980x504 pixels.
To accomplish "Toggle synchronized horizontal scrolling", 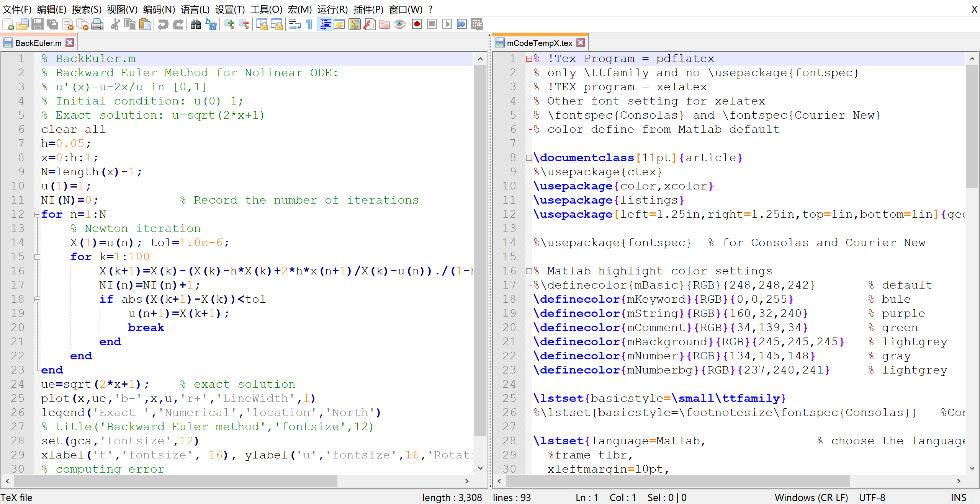I will click(276, 24).
